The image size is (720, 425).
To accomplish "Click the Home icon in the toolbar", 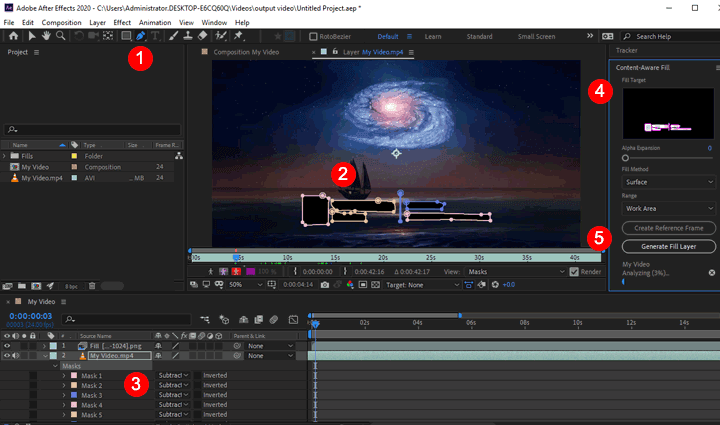I will pyautogui.click(x=13, y=36).
